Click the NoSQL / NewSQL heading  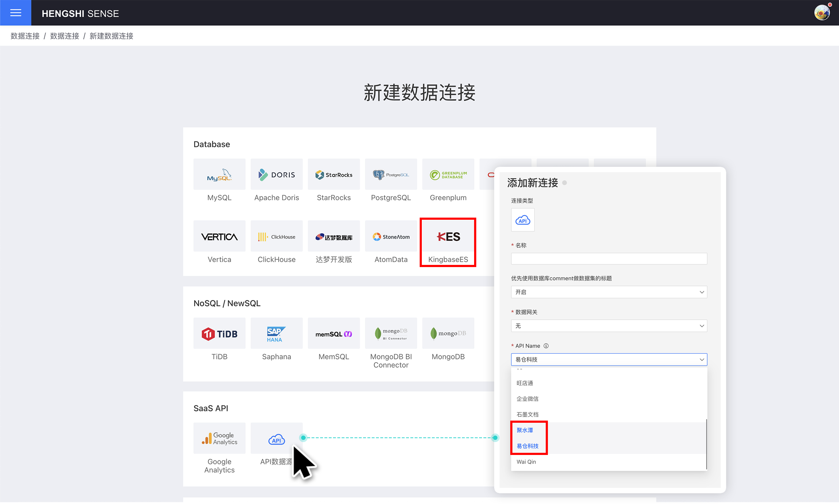[227, 303]
